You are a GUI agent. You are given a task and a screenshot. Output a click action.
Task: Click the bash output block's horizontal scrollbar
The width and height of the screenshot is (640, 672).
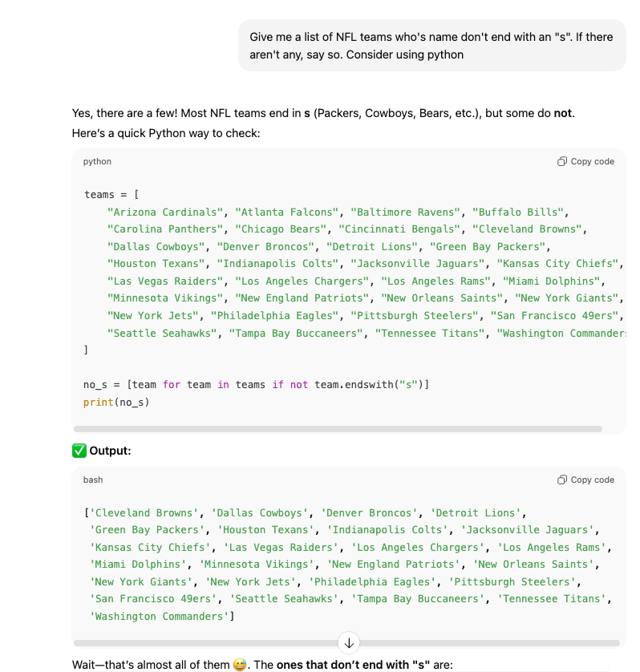coord(346,643)
